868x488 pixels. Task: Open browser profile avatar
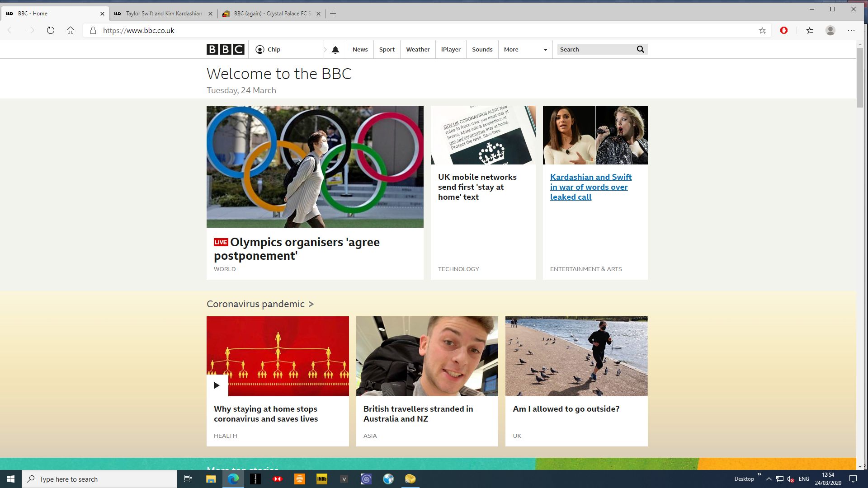tap(830, 30)
